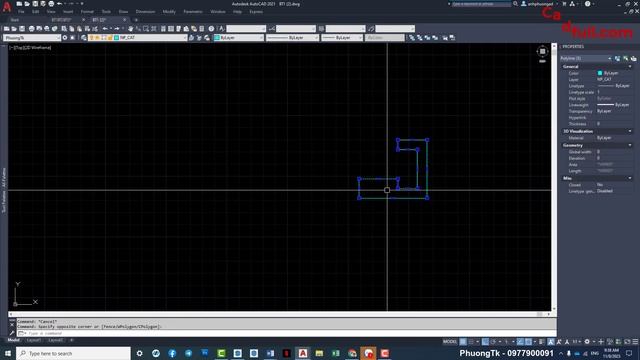Click the redo arrow in the Standard toolbar
The image size is (640, 360).
pyautogui.click(x=117, y=29)
